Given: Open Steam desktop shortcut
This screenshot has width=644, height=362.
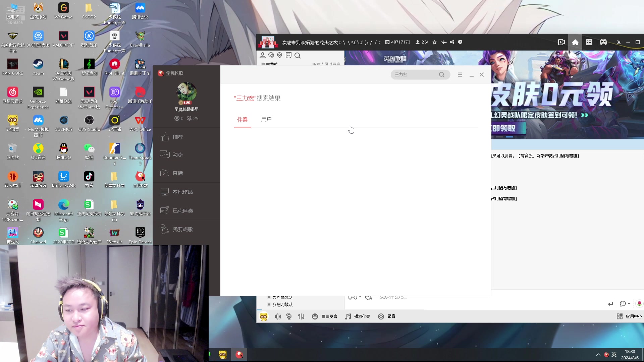Looking at the screenshot, I should pyautogui.click(x=38, y=67).
